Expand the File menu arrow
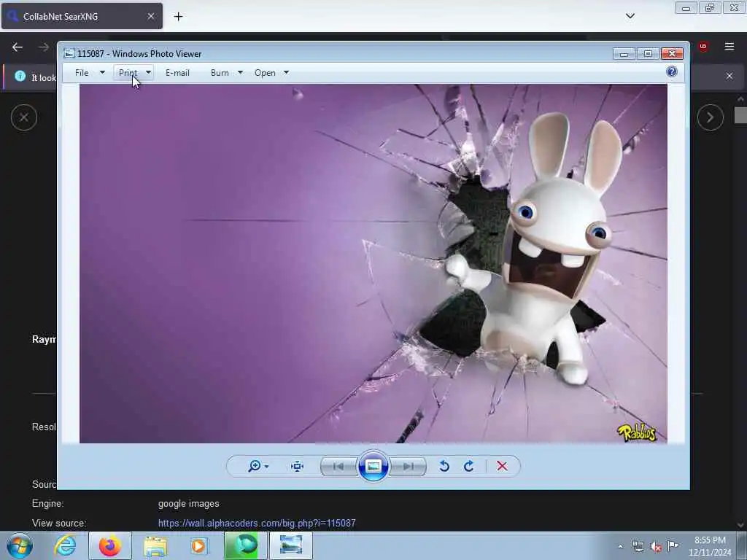The height and width of the screenshot is (560, 747). 102,73
